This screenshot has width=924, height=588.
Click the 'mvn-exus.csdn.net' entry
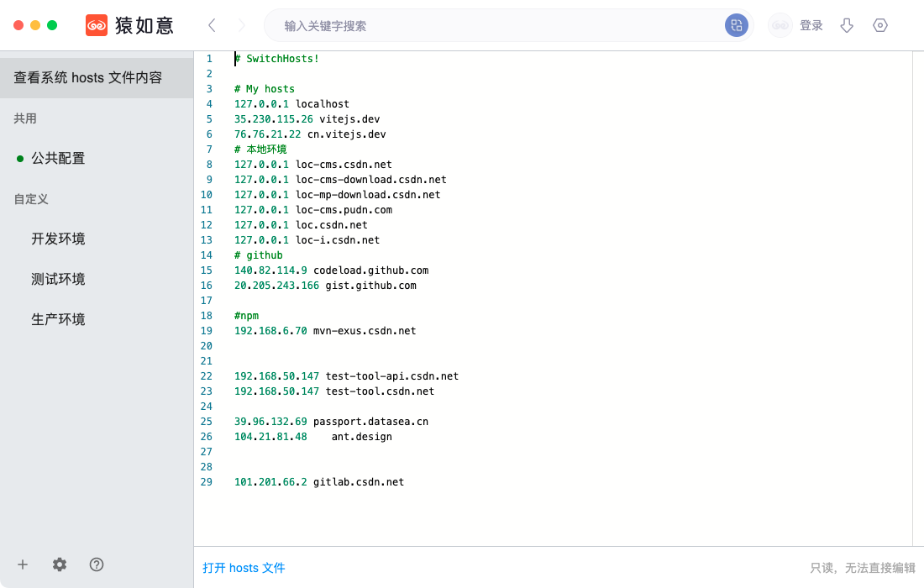tap(365, 331)
